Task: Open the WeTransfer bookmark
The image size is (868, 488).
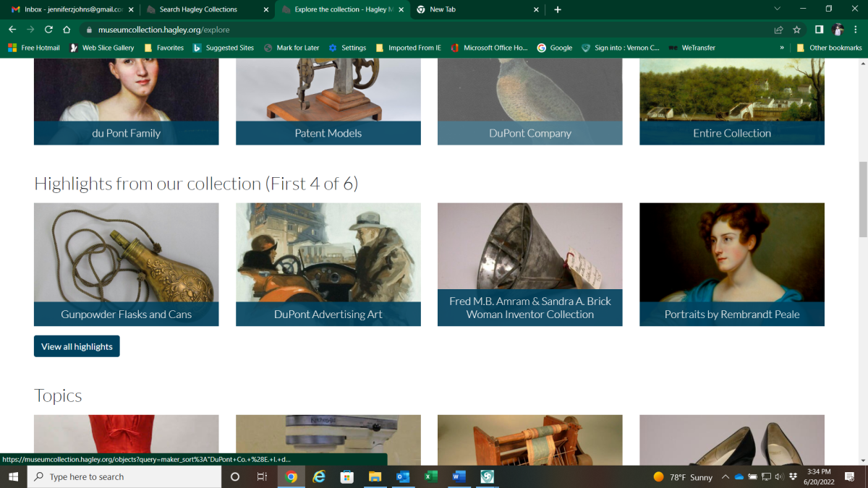Action: click(x=692, y=48)
